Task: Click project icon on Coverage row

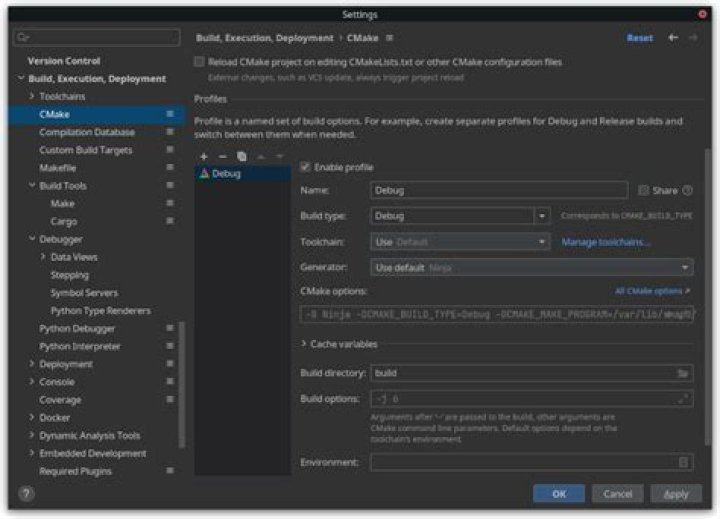Action: (x=170, y=399)
